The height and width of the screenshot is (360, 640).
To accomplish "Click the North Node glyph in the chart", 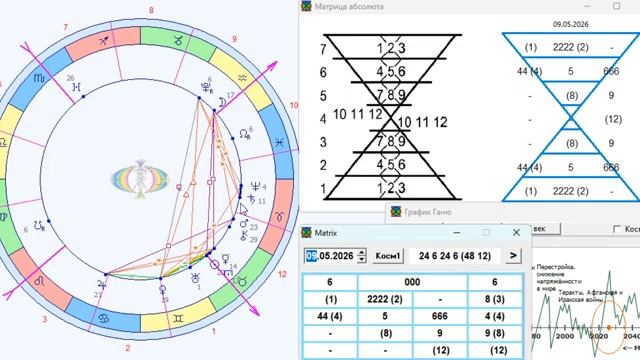I will point(244,134).
